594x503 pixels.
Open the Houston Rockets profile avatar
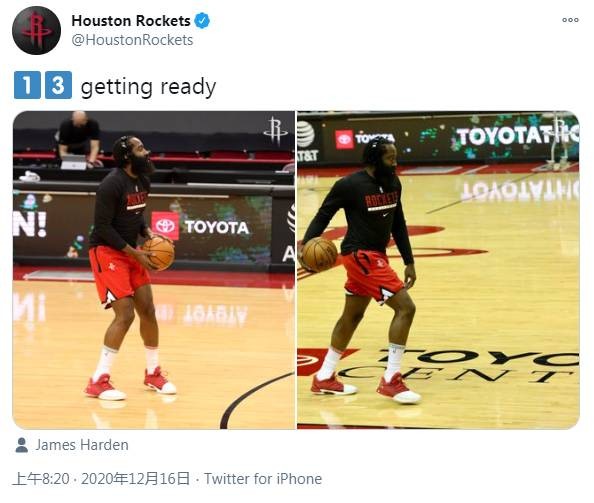(x=36, y=30)
